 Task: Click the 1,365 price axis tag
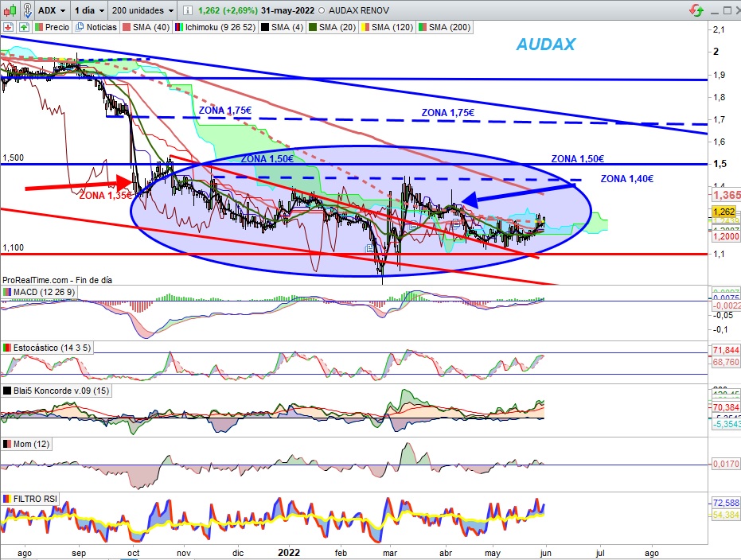click(x=726, y=195)
